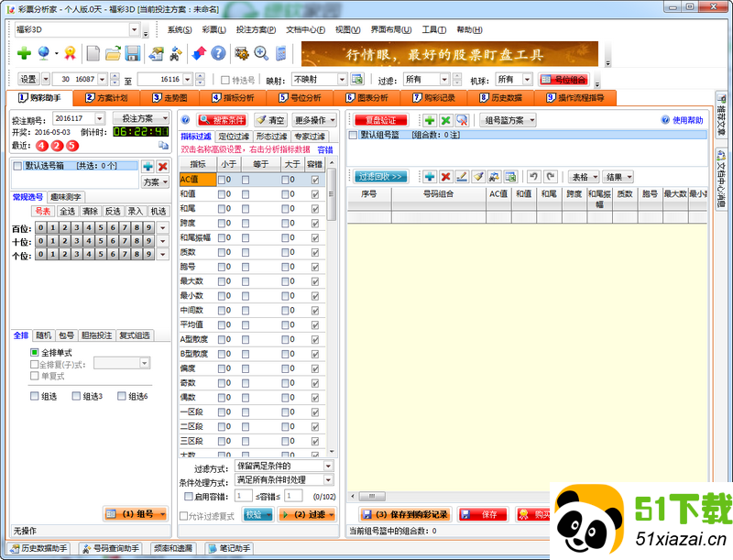Click the blue help question mark icon
The width and height of the screenshot is (733, 560).
(219, 53)
